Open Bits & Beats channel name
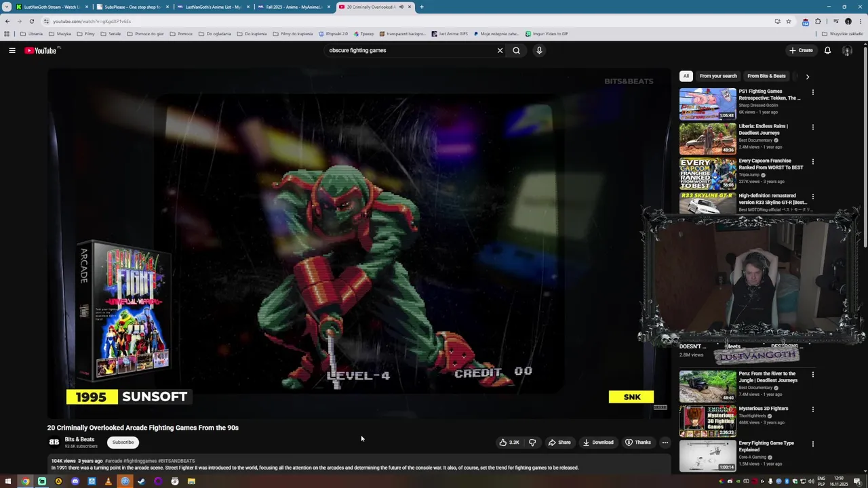The height and width of the screenshot is (488, 868). pos(79,439)
